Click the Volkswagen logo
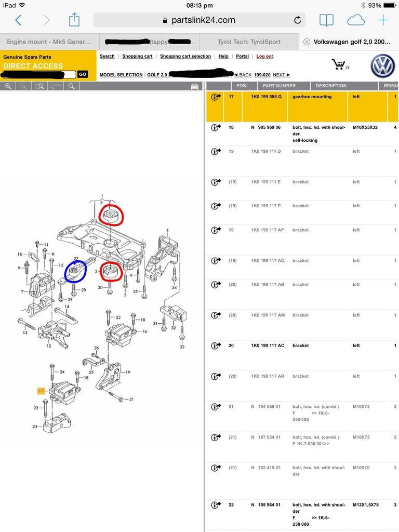399x532 pixels. (x=383, y=66)
